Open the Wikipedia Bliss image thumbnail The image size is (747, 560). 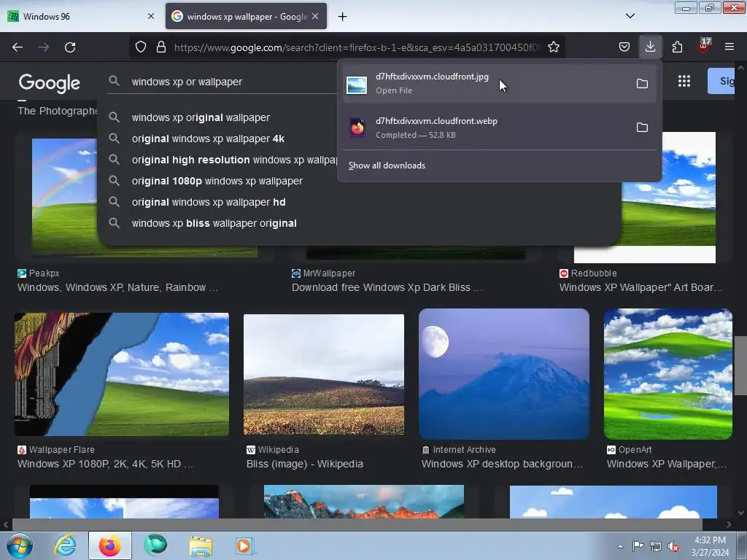pyautogui.click(x=323, y=374)
